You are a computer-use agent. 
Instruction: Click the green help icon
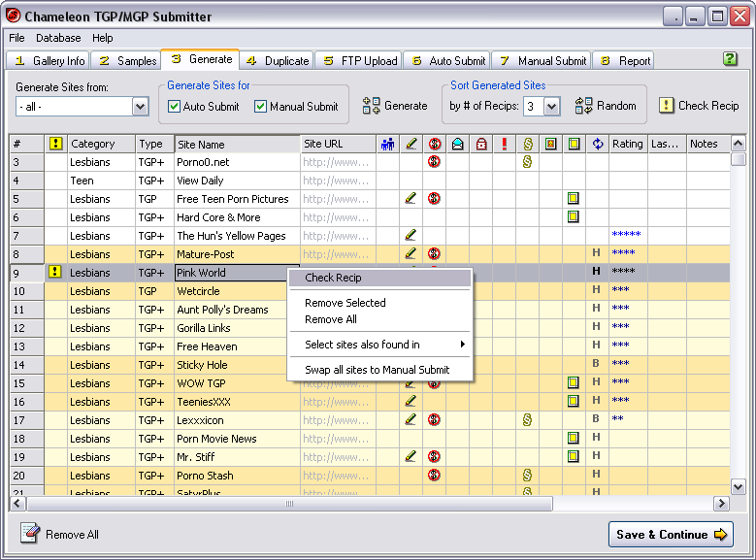pyautogui.click(x=730, y=59)
